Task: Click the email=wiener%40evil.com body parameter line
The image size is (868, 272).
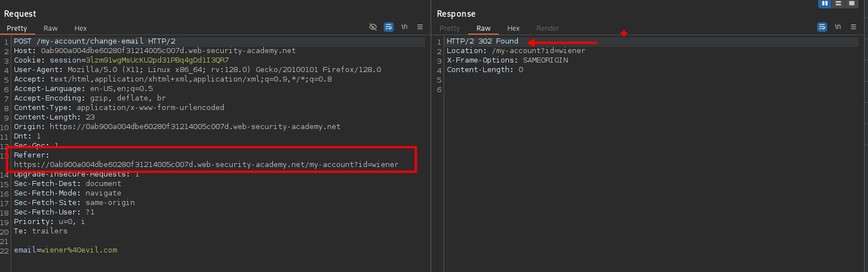Action: tap(65, 250)
